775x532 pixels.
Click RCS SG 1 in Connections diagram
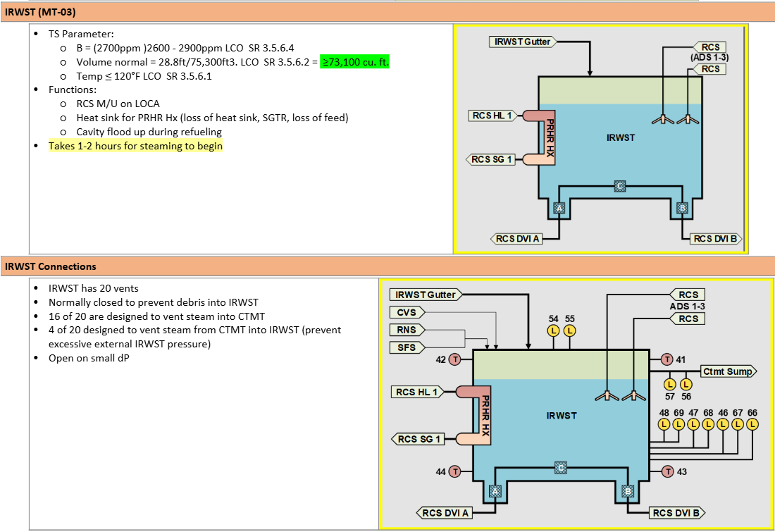418,439
